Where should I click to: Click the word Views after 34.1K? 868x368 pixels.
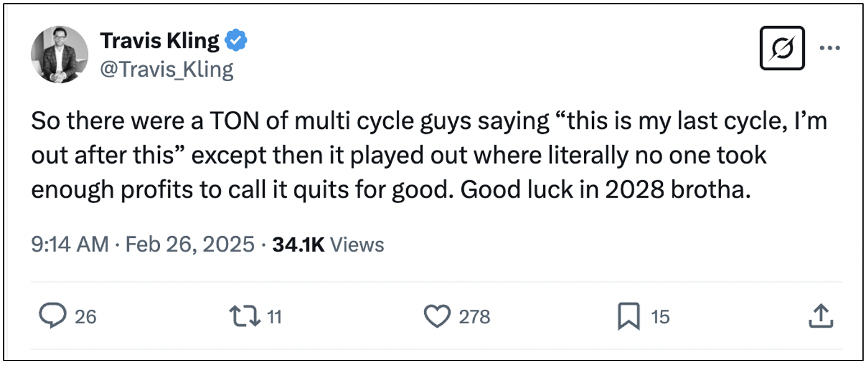(x=356, y=245)
